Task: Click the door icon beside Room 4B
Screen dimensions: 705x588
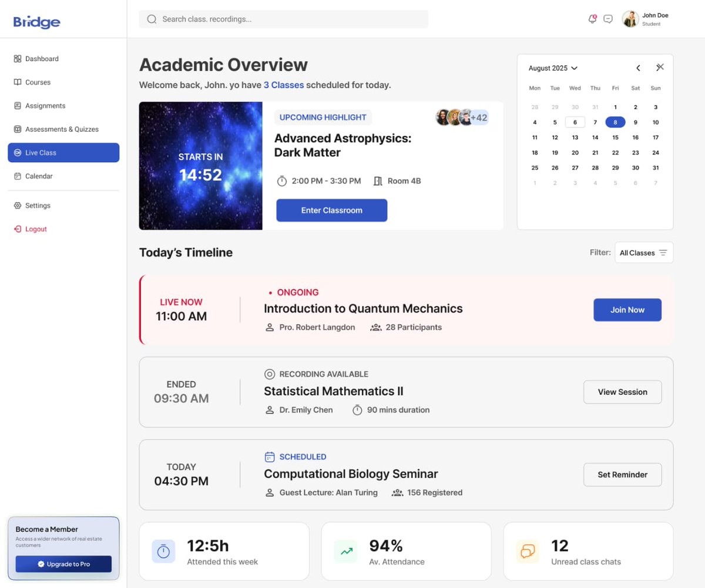Action: [x=378, y=181]
